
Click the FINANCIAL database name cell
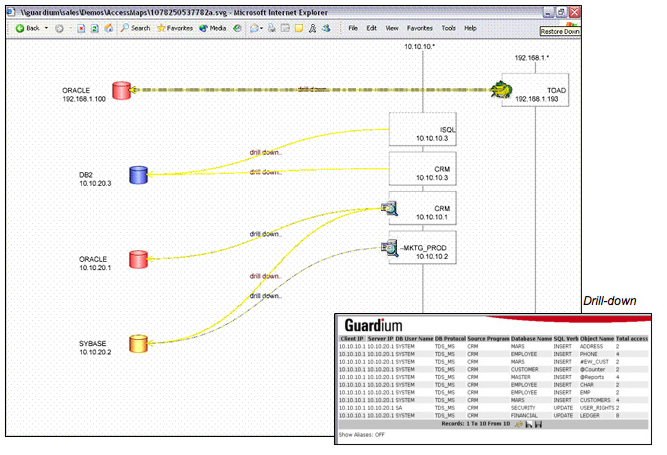pos(524,415)
